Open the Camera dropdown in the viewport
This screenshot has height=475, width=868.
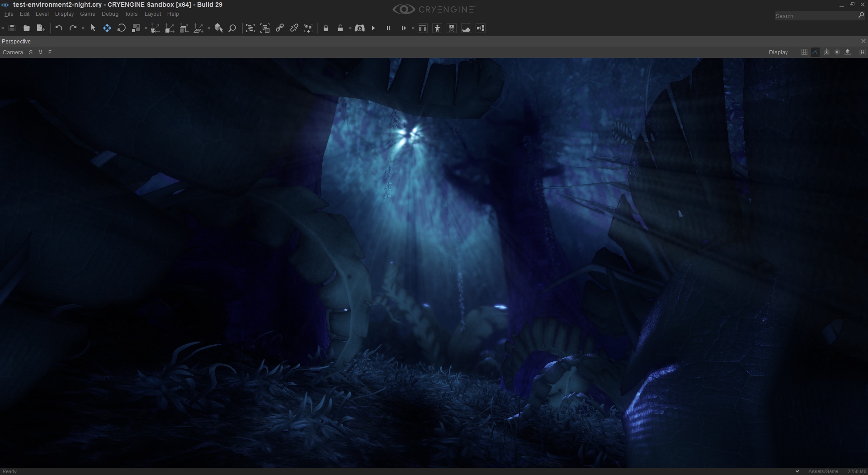(x=13, y=52)
